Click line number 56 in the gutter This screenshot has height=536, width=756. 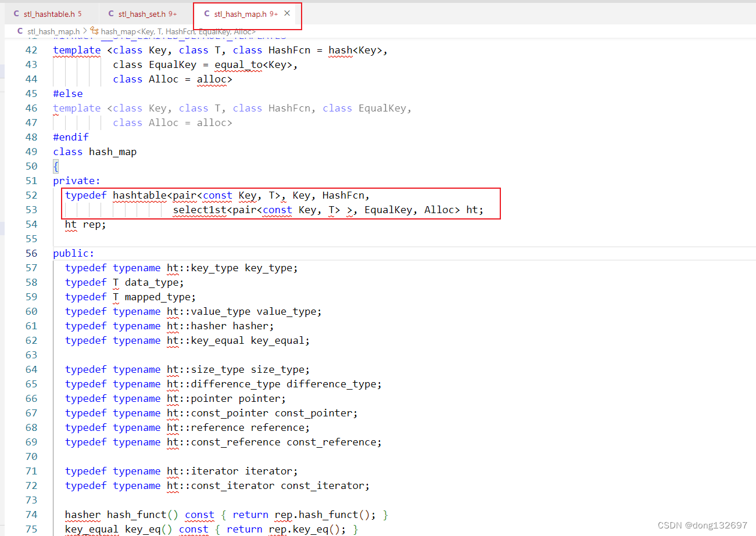(31, 253)
